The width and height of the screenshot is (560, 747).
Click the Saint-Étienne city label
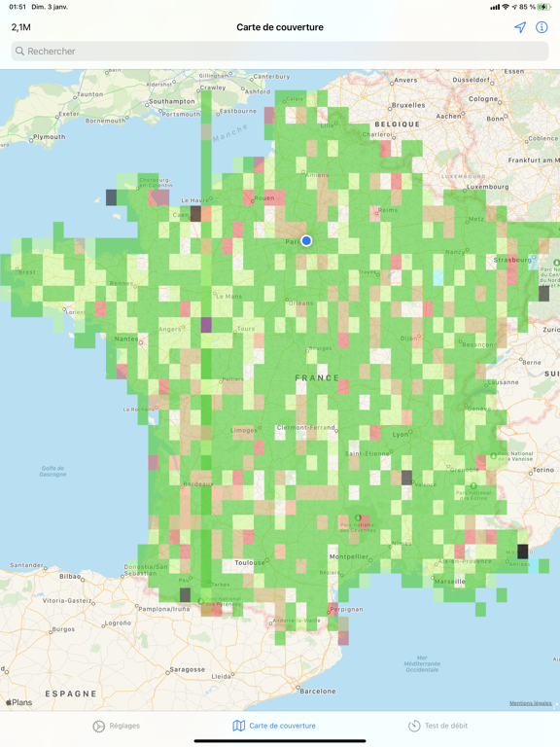pos(367,453)
